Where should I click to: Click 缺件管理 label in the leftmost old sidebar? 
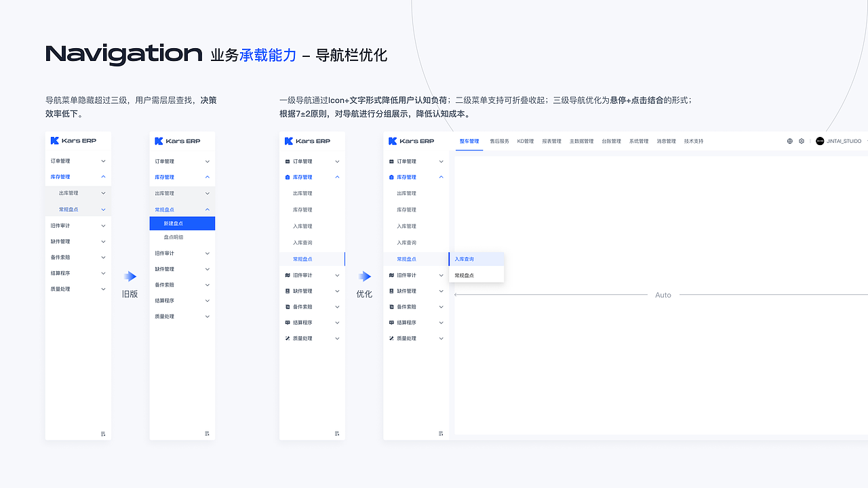point(60,241)
